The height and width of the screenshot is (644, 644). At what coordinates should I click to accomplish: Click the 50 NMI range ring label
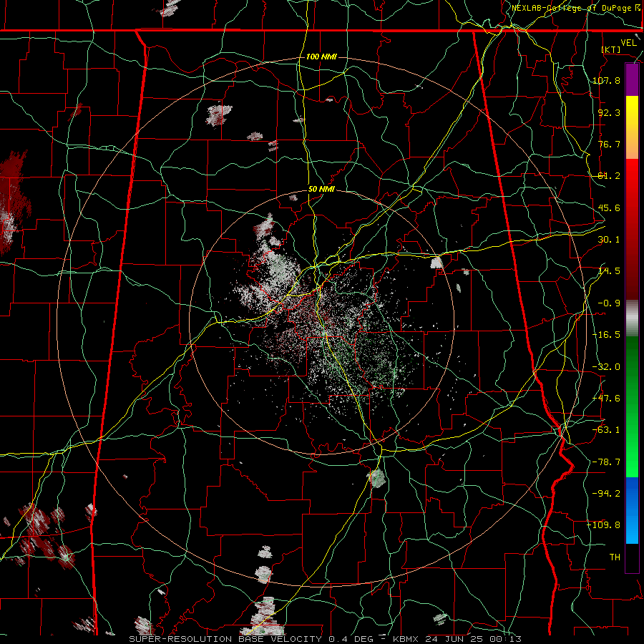pyautogui.click(x=321, y=190)
